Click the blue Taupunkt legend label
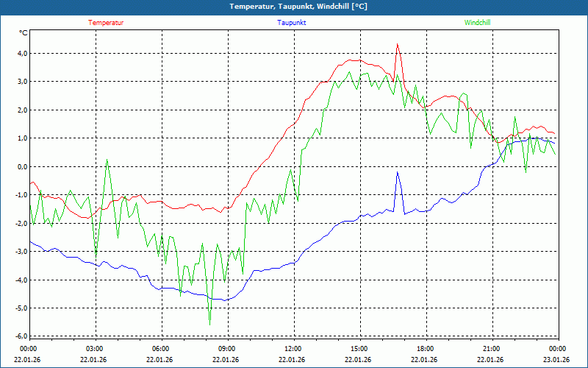The height and width of the screenshot is (368, 588). (x=292, y=23)
